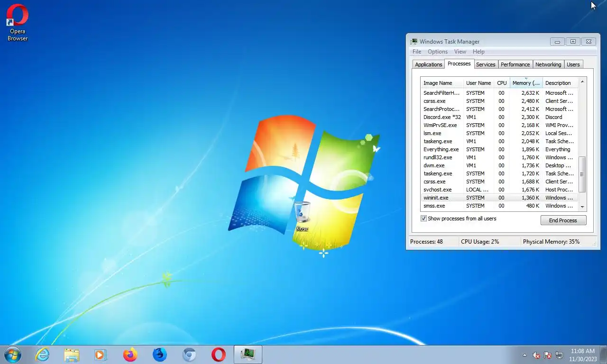Launch Firefox from the taskbar

pos(130,355)
